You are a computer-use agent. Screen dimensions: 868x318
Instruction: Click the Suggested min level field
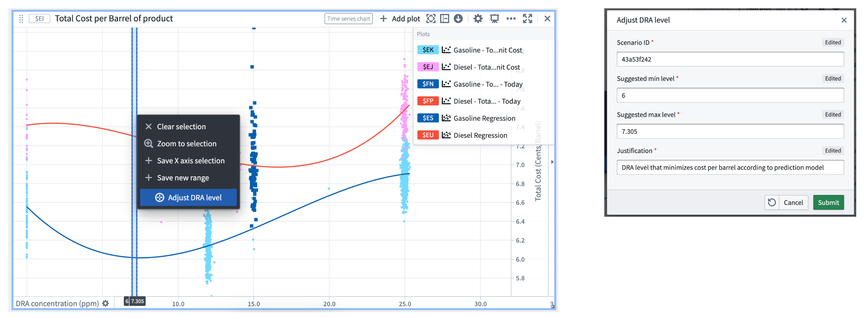(x=730, y=95)
